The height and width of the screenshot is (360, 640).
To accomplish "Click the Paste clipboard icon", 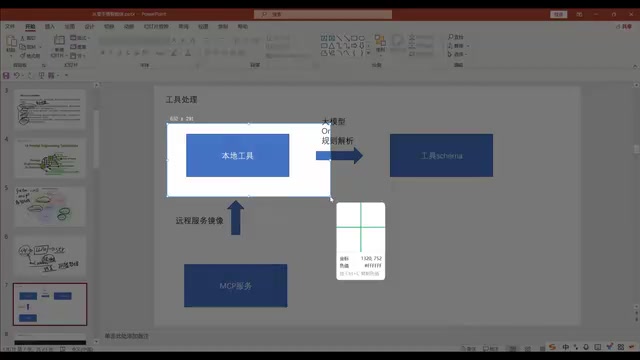I will pyautogui.click(x=11, y=42).
